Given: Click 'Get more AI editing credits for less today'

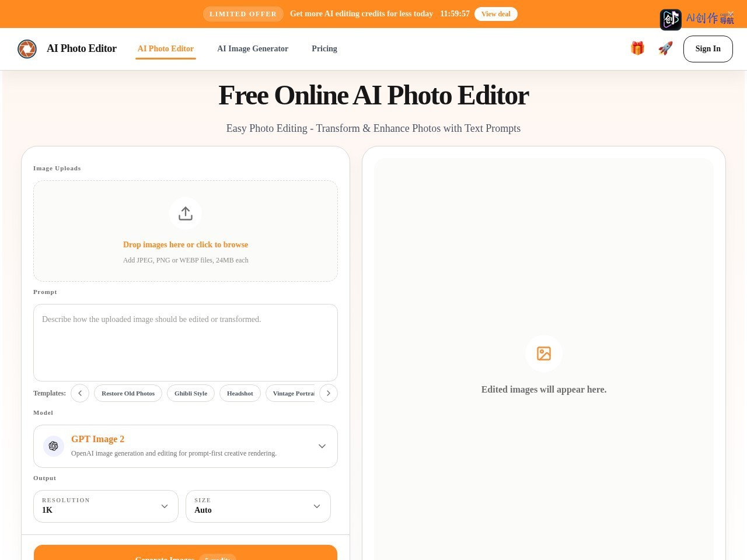Looking at the screenshot, I should pyautogui.click(x=361, y=14).
